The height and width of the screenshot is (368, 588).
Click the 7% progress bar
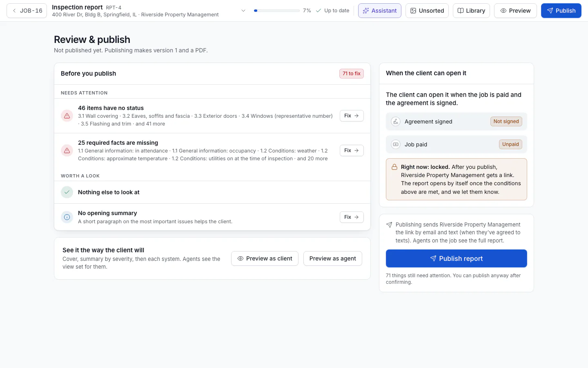(276, 11)
